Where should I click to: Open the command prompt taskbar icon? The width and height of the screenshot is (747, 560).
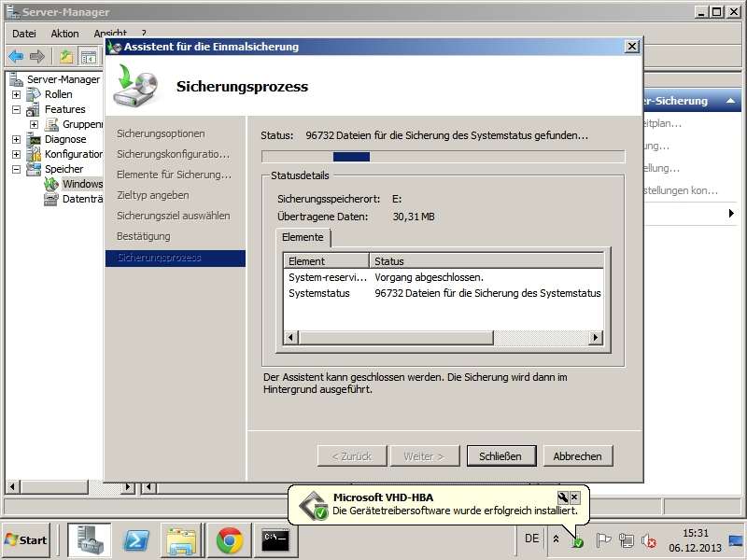[275, 540]
